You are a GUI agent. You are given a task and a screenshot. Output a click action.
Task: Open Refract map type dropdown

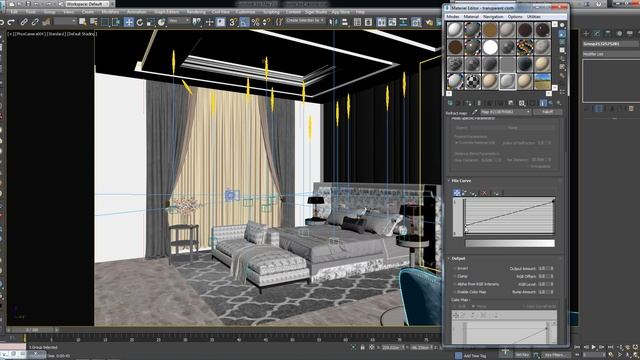(505, 112)
